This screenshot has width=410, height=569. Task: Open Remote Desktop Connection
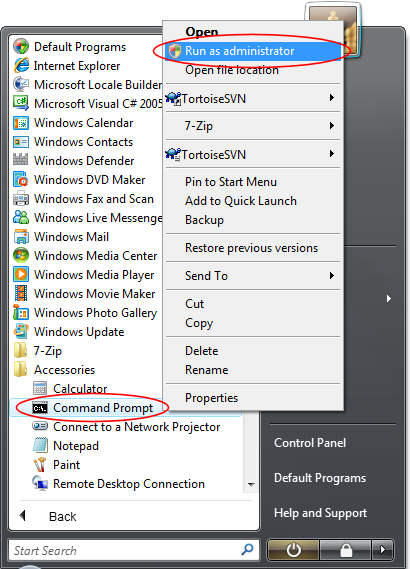118,484
